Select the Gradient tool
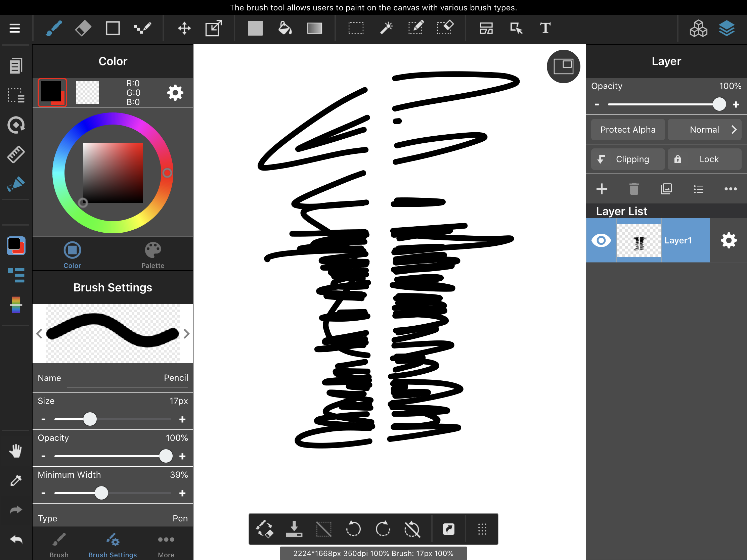Screen dimensions: 747x560 [314, 28]
